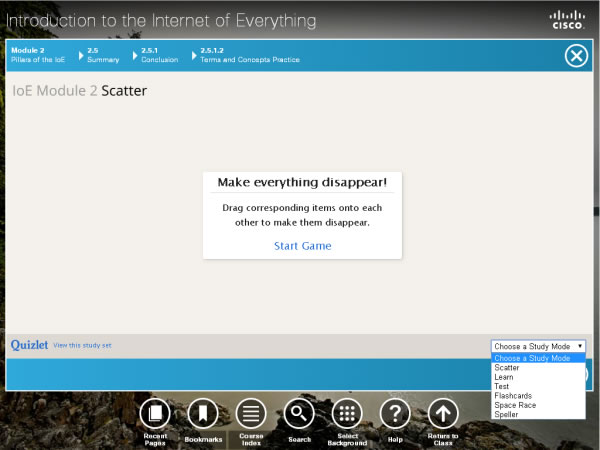Click the Cisco logo
Screen dimensions: 600x450
coord(568,19)
